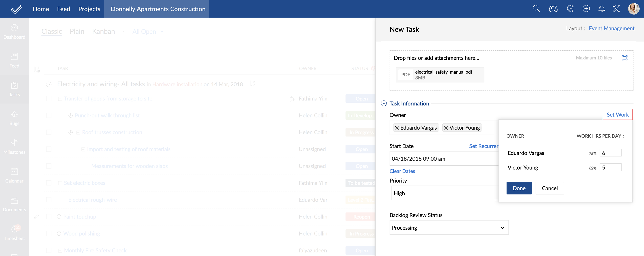Open the notifications bell icon
The width and height of the screenshot is (644, 256).
(x=601, y=9)
